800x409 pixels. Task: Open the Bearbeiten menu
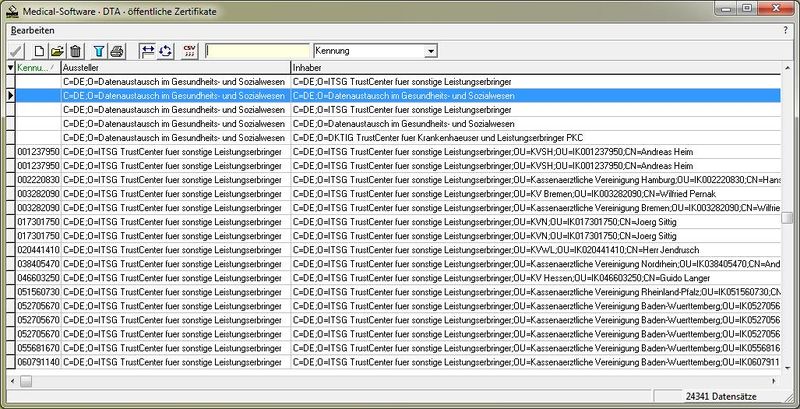32,30
